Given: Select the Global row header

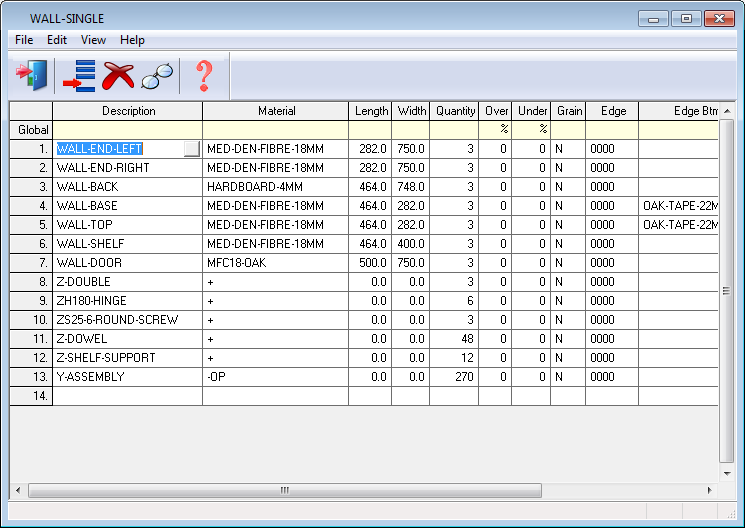Looking at the screenshot, I should 31,130.
